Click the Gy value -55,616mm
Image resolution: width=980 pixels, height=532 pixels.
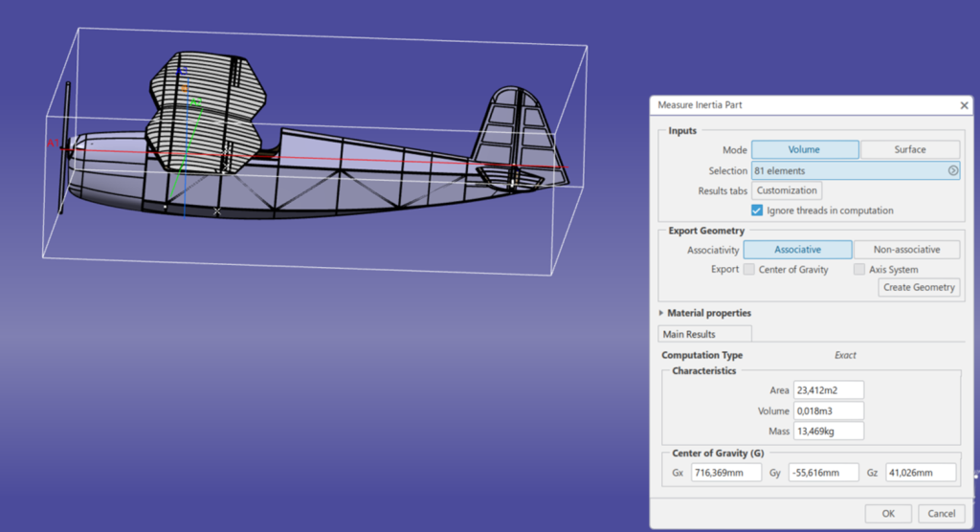point(824,473)
